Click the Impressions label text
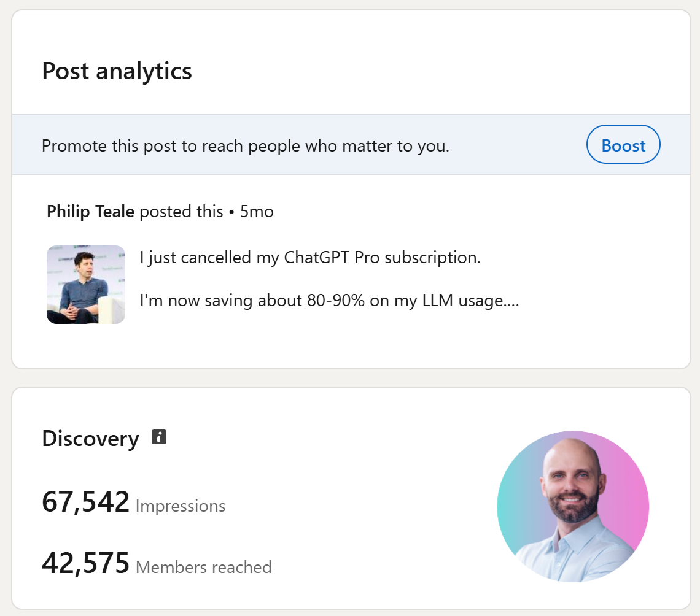Viewport: 700px width, 616px height. tap(181, 506)
